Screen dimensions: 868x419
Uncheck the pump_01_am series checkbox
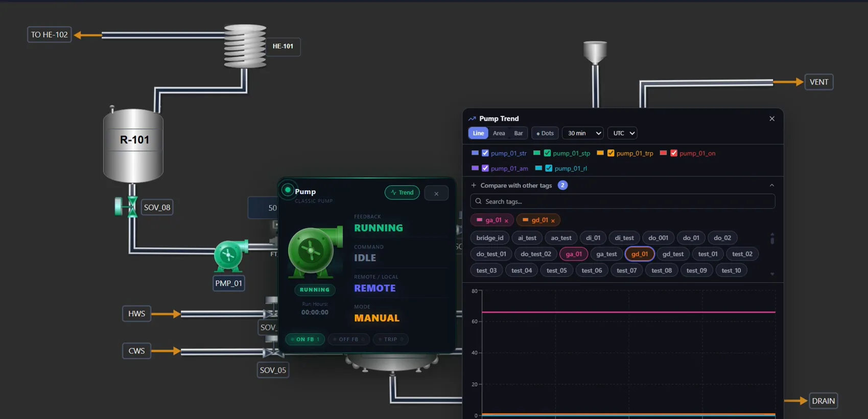click(485, 168)
